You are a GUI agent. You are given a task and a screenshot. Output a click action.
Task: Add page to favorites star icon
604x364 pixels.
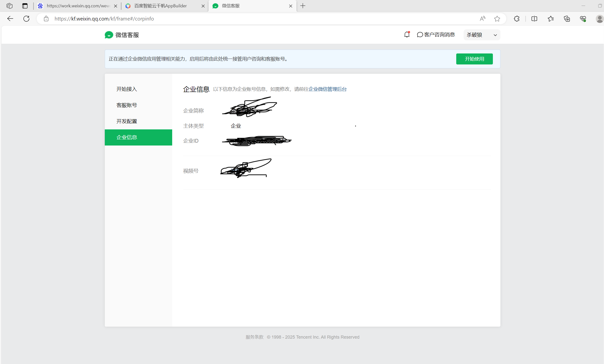pos(497,19)
